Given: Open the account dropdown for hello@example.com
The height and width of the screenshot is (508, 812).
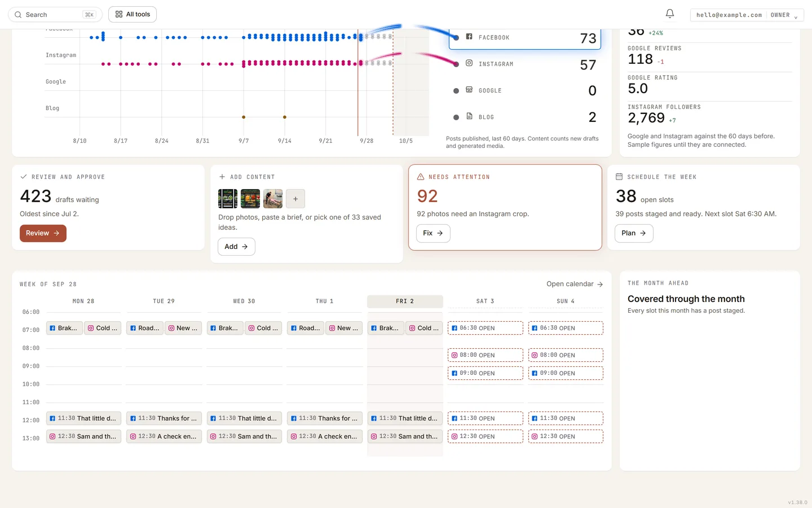Looking at the screenshot, I should (x=747, y=15).
